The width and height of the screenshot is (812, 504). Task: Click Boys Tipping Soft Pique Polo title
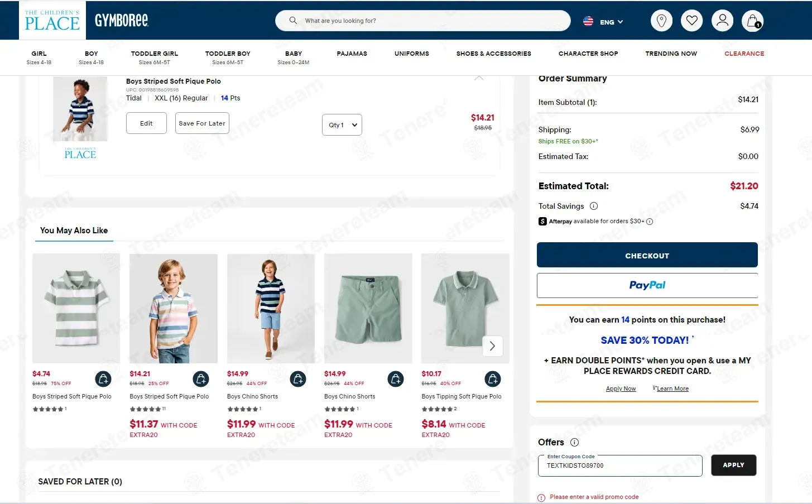click(x=462, y=396)
